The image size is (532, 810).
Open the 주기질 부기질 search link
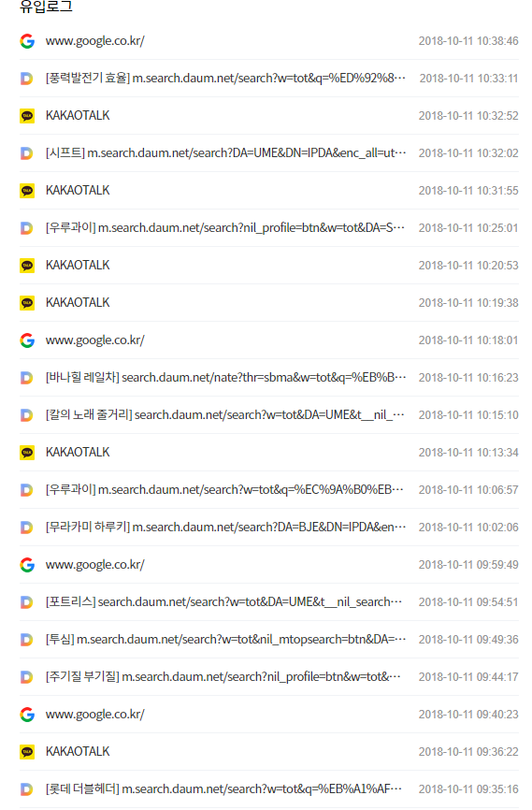click(223, 677)
